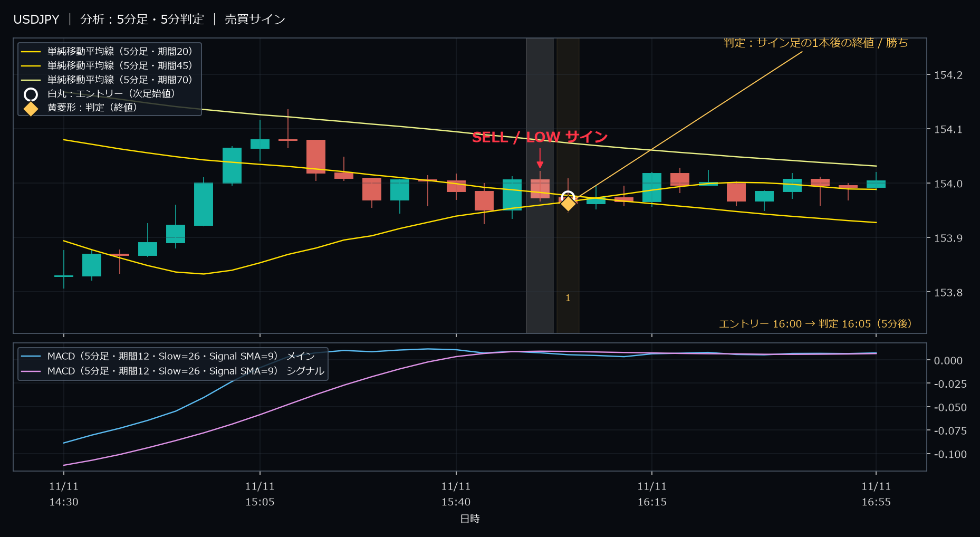Select the 期間45 moving average legend entry

(x=109, y=65)
